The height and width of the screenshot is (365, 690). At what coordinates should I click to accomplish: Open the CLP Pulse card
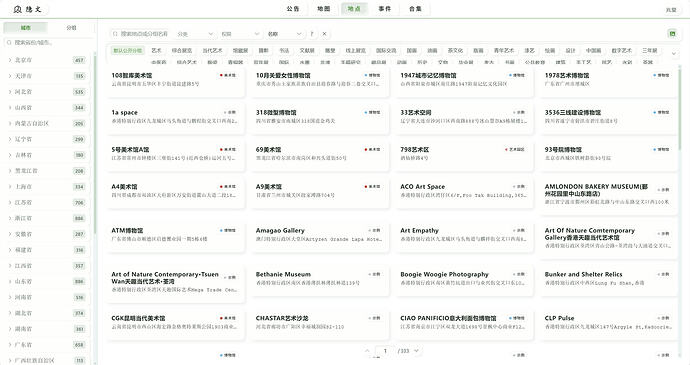tap(609, 324)
